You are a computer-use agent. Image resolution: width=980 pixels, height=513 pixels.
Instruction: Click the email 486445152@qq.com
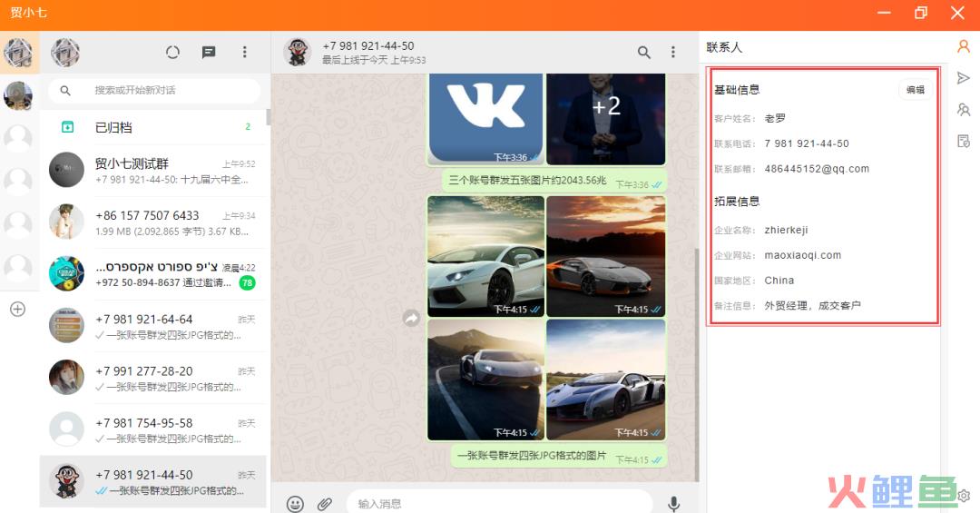tap(817, 169)
